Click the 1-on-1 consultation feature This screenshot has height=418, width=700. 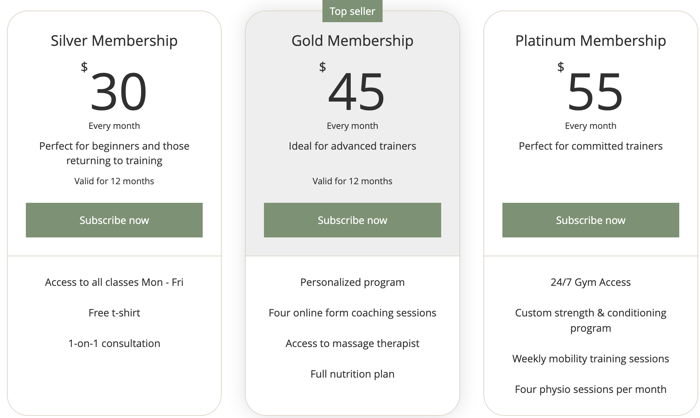[x=114, y=343]
